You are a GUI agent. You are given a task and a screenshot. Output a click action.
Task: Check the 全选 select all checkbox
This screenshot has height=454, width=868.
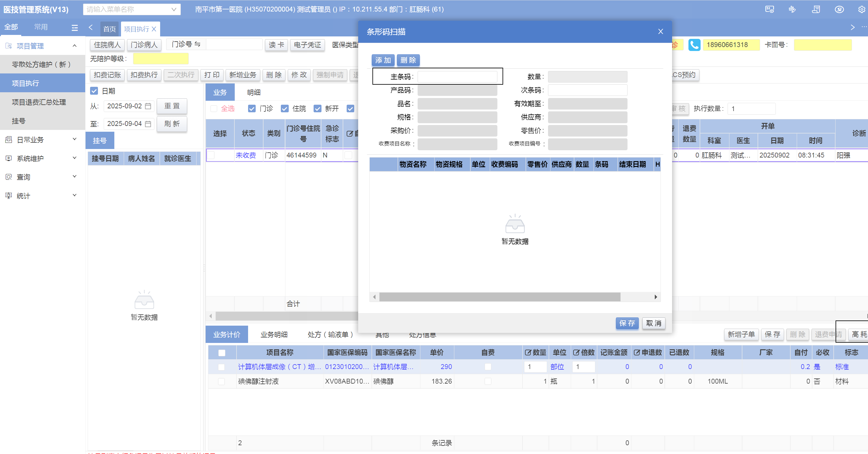coord(214,109)
